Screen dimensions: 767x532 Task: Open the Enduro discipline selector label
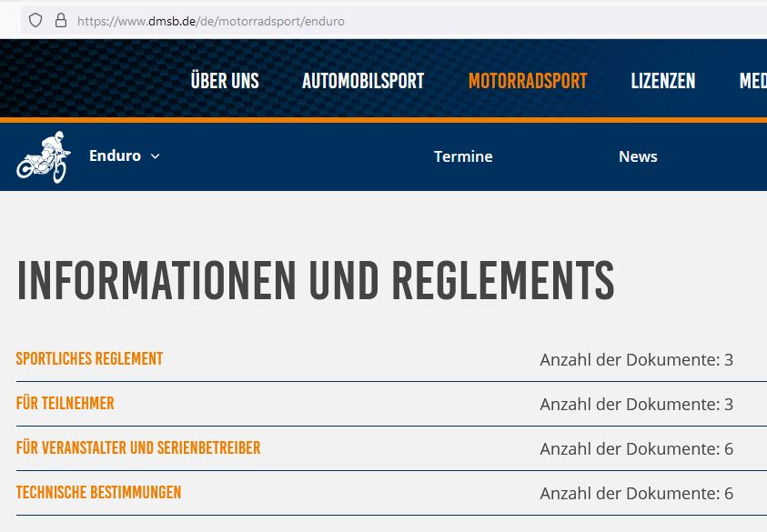coord(115,156)
